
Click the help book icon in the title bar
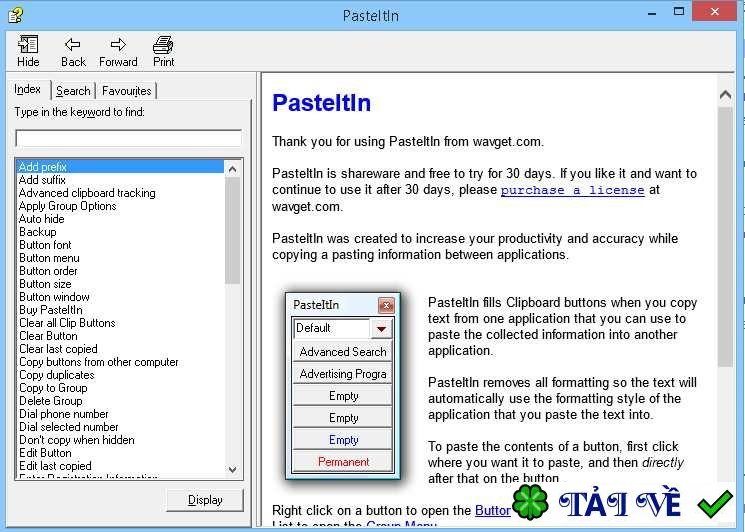point(15,15)
